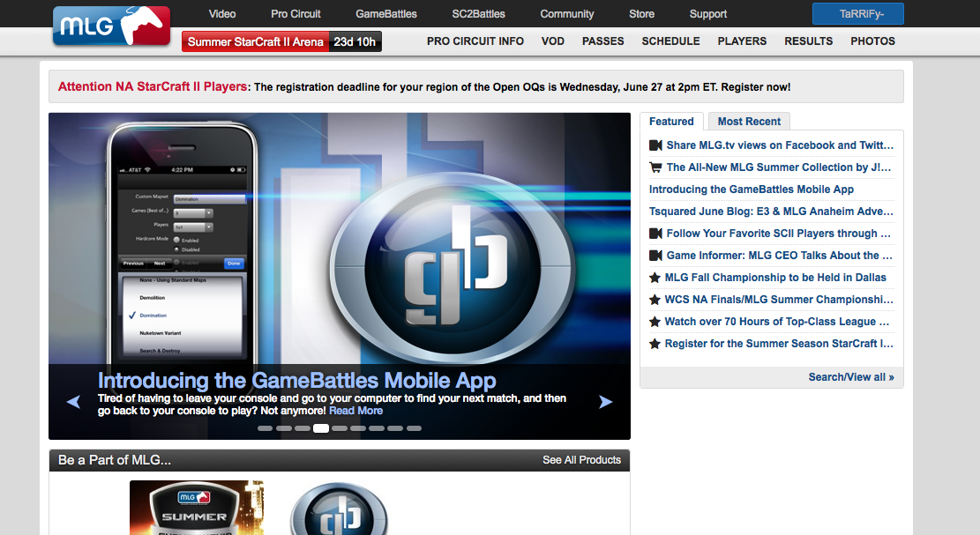Screen dimensions: 980x535
Task: Click video icon beside Share MLG.tv views
Action: coord(655,145)
